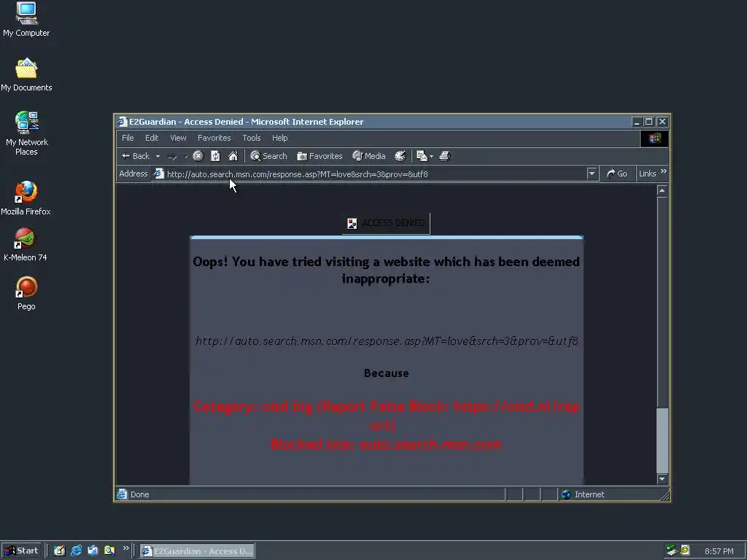Click the Done status bar text
This screenshot has width=747, height=560.
(x=139, y=495)
